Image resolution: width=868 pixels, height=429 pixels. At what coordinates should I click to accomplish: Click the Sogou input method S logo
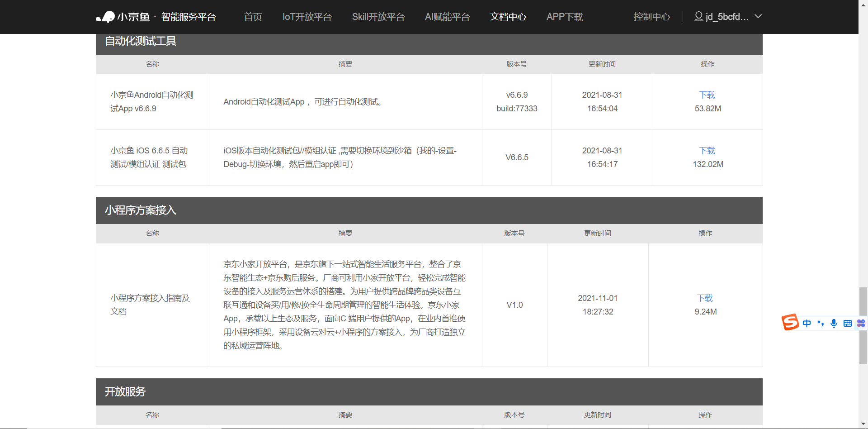pyautogui.click(x=790, y=322)
